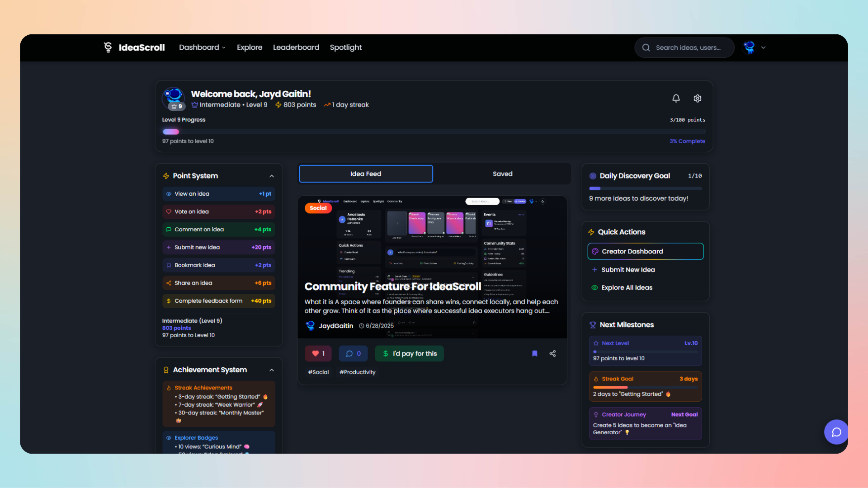
Task: Click the dollar icon by Complete feedback form
Action: (169, 301)
